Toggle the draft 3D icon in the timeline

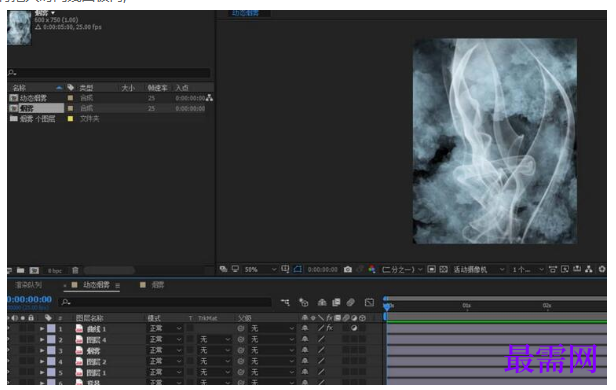click(303, 302)
